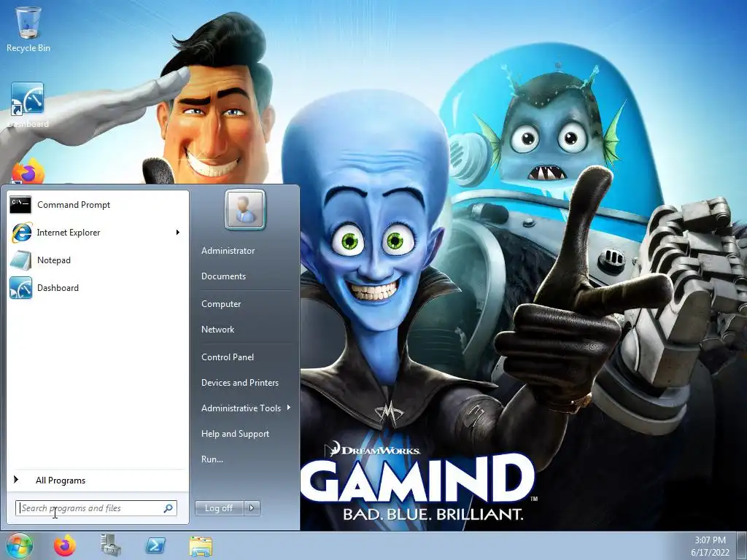Click the Notepad icon in Start menu
This screenshot has width=747, height=560.
point(21,260)
